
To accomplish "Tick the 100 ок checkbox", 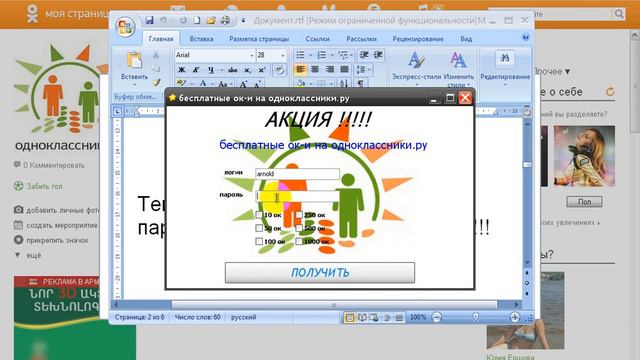I will click(x=259, y=241).
